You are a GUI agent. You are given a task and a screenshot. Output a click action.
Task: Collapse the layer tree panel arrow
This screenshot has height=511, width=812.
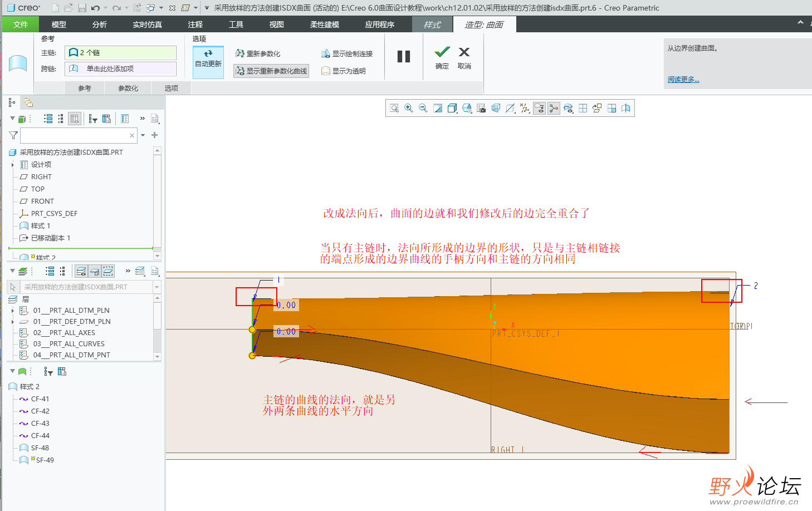12,271
